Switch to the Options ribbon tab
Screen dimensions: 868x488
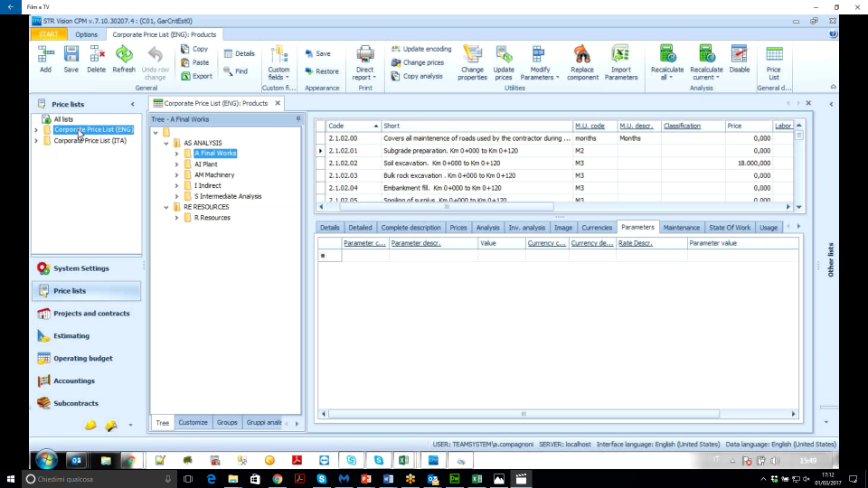(x=87, y=34)
